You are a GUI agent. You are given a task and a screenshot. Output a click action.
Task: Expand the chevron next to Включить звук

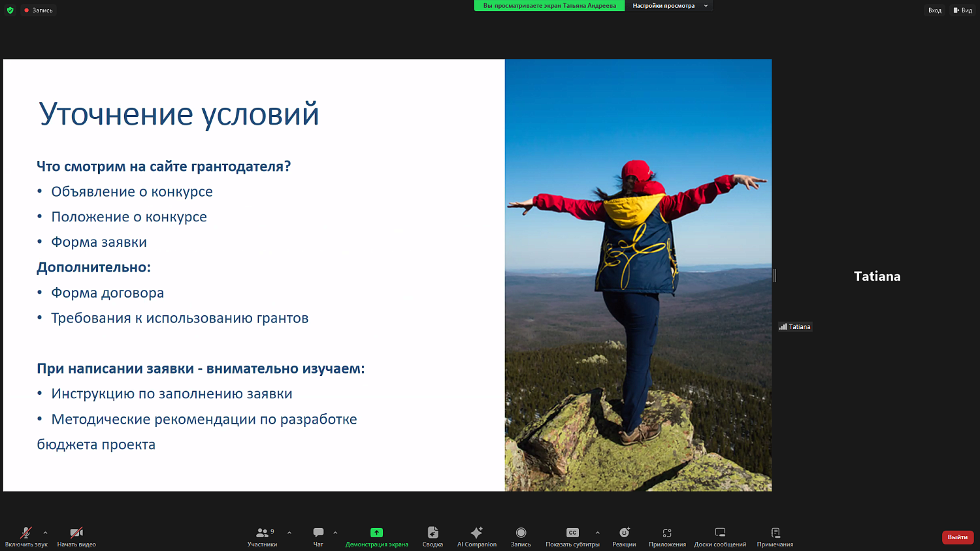pyautogui.click(x=44, y=531)
